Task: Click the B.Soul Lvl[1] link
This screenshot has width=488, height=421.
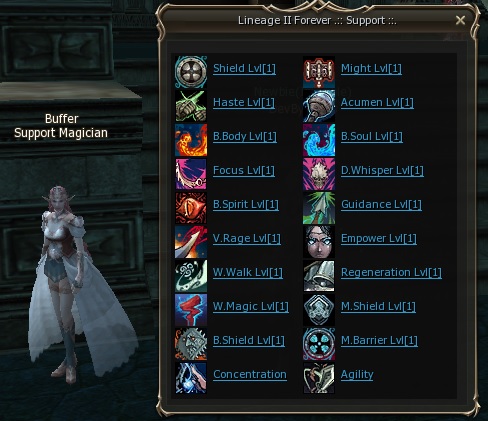Action: tap(372, 137)
